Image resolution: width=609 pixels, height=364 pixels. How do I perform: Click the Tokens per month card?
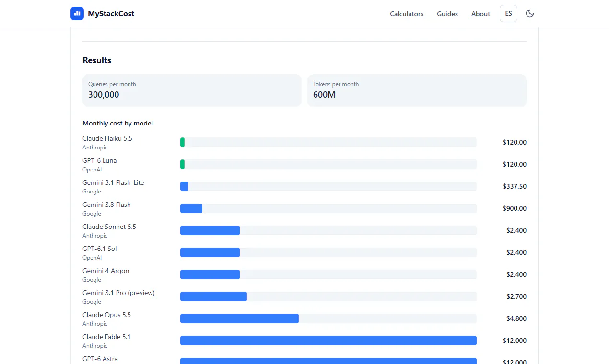click(417, 90)
